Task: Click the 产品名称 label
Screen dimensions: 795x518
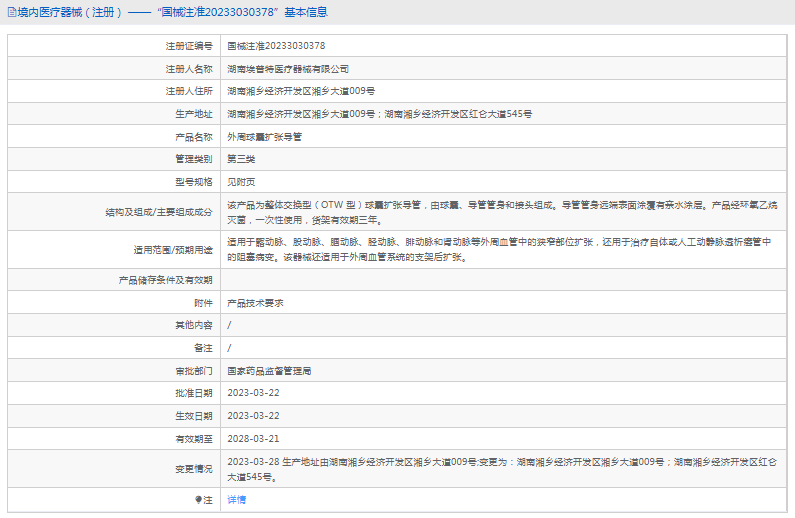Action: click(194, 137)
